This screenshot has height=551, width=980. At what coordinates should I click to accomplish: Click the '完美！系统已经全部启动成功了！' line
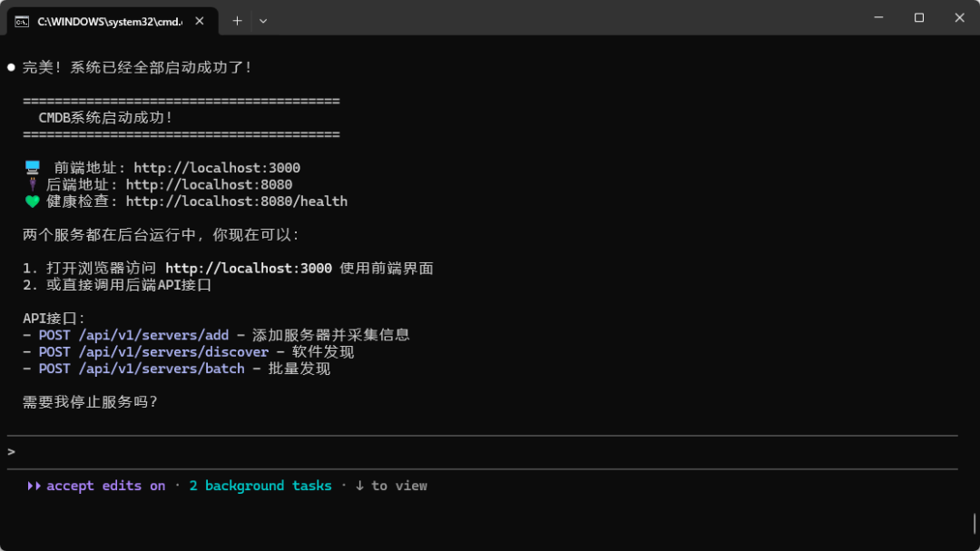coord(138,67)
